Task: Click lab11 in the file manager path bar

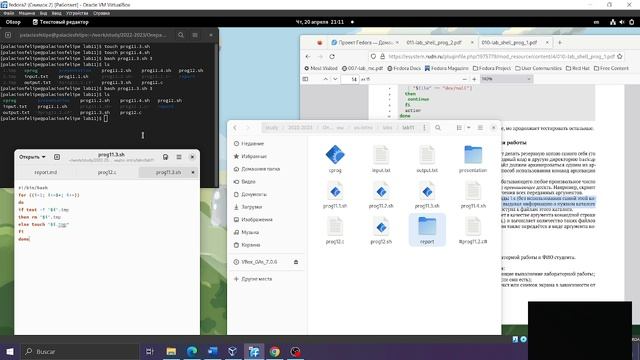Action: pyautogui.click(x=408, y=128)
